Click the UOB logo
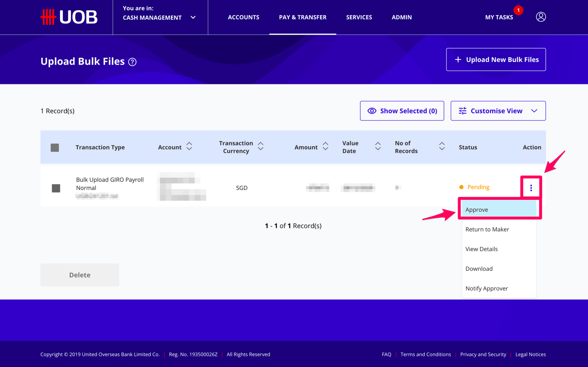 tap(68, 17)
